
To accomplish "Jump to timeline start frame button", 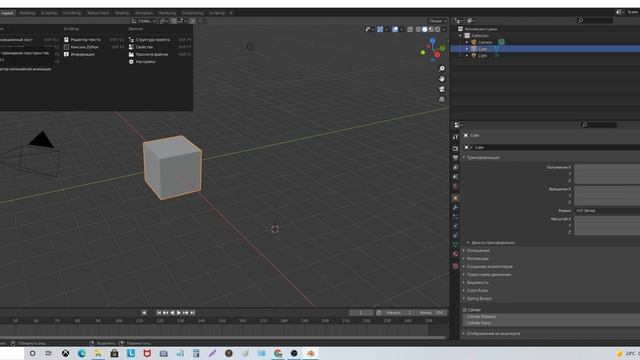I will [x=159, y=313].
